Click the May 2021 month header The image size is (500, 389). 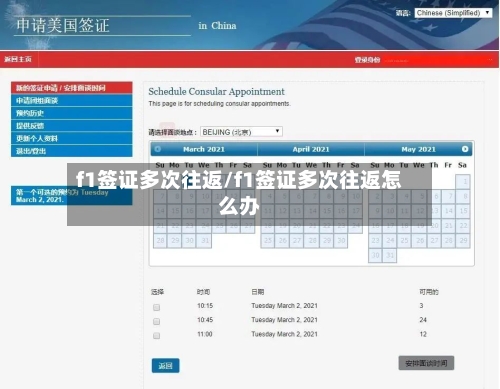click(x=418, y=149)
